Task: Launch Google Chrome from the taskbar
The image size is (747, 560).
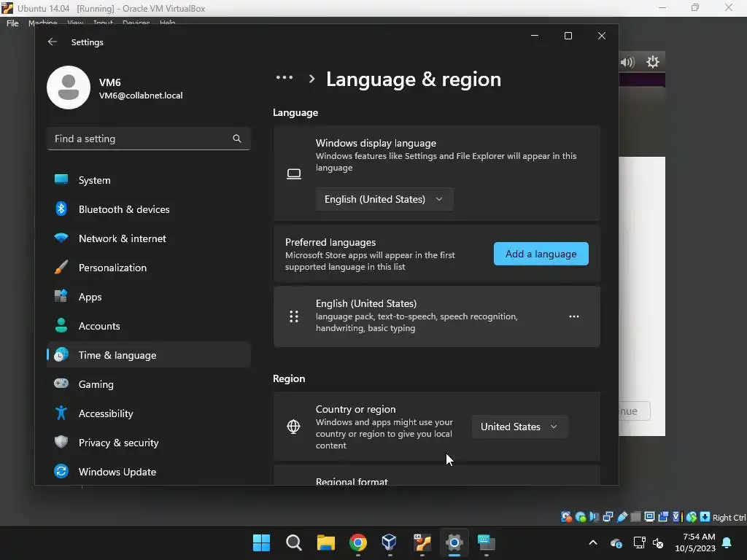Action: click(357, 542)
